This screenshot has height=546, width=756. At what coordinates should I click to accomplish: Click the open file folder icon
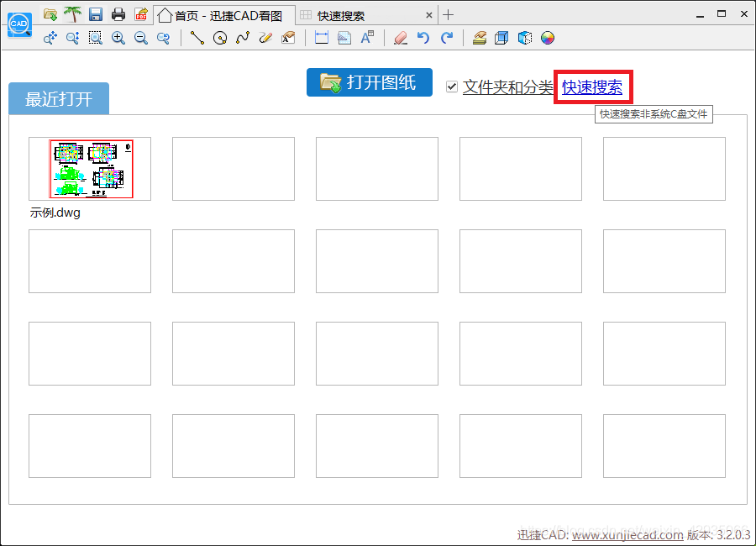click(50, 14)
